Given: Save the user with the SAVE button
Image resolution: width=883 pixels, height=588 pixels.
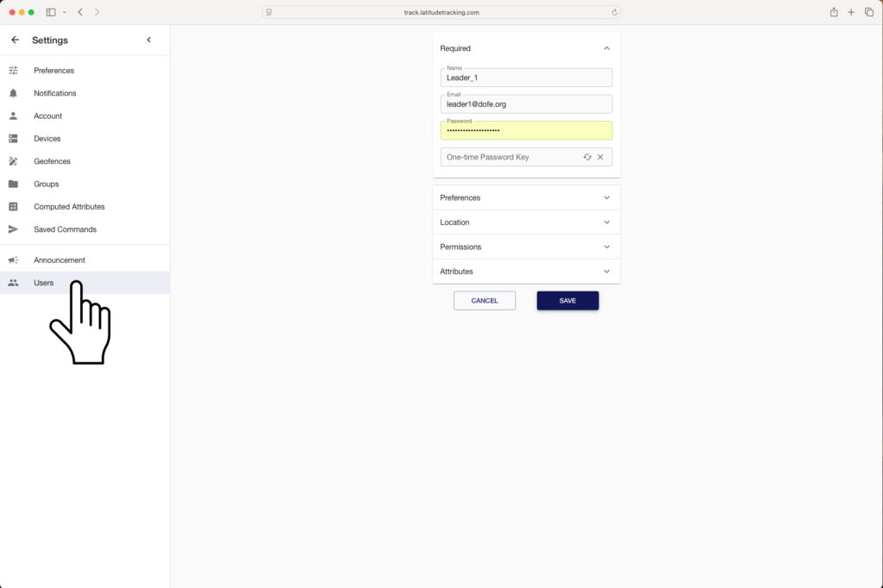Looking at the screenshot, I should [567, 300].
